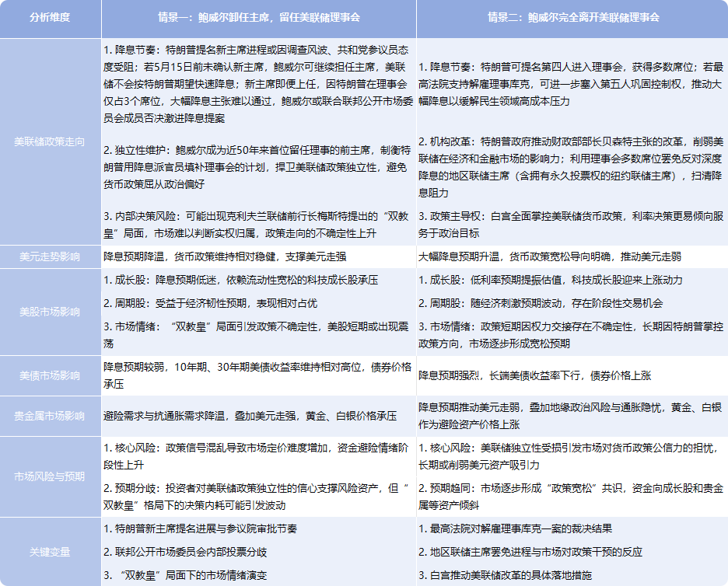
Task: Click line 1. 成长股：降息预期低迷
Action: point(240,281)
